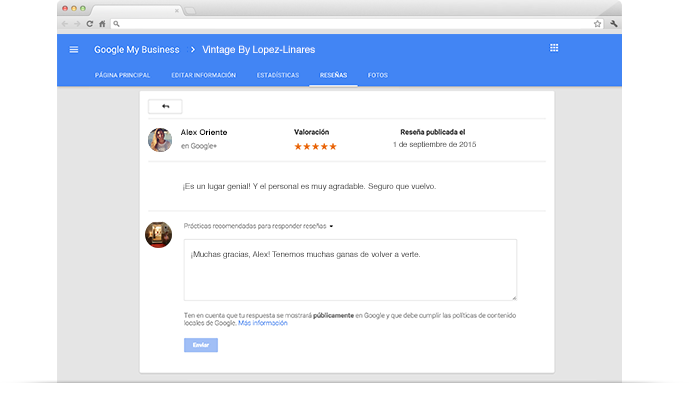Expand Prácticas recomendadas para responder reseñas
698x406 pixels.
258,226
